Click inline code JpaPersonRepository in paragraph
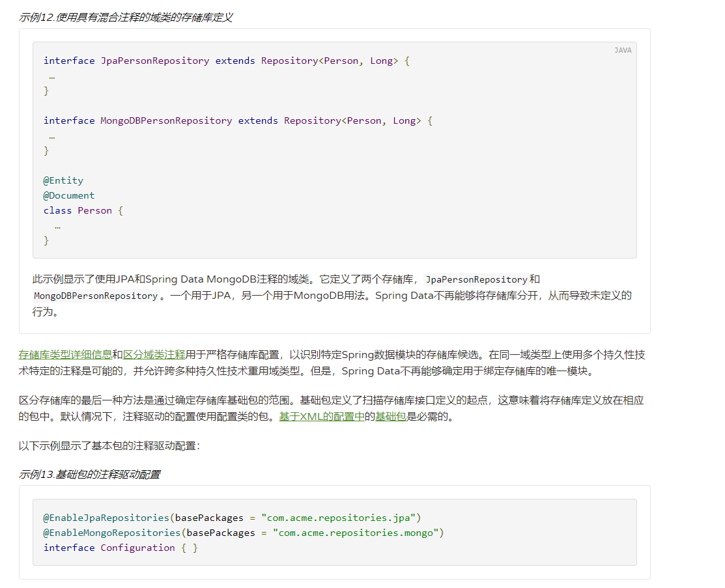Image resolution: width=725 pixels, height=588 pixels. pos(476,279)
